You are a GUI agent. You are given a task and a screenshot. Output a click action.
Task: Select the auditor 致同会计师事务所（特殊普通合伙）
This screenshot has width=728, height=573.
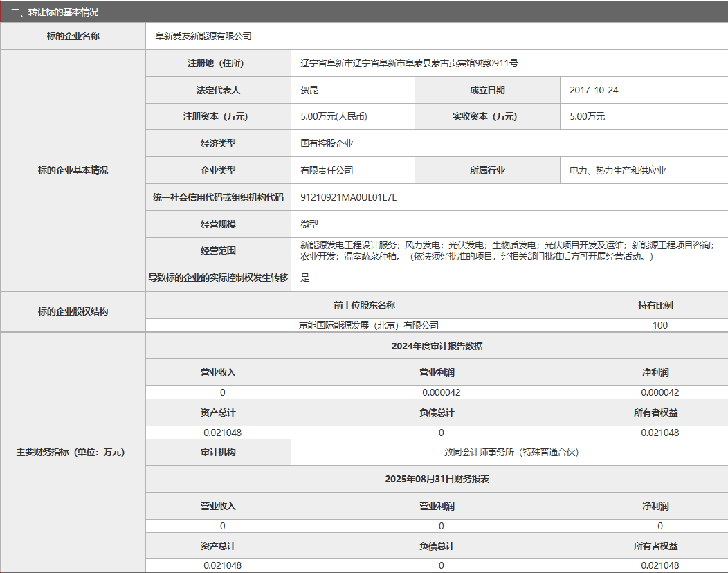(510, 452)
